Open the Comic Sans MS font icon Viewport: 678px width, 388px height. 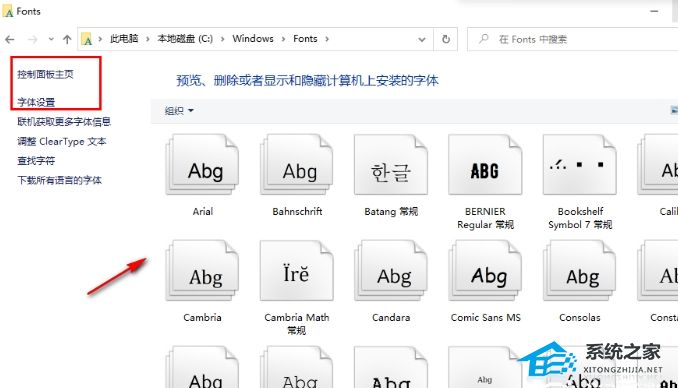[x=485, y=270]
